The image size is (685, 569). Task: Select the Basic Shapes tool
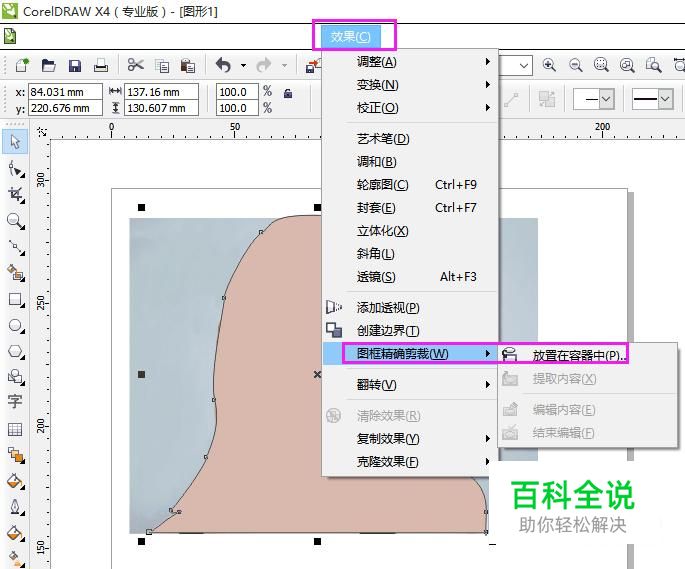(16, 377)
